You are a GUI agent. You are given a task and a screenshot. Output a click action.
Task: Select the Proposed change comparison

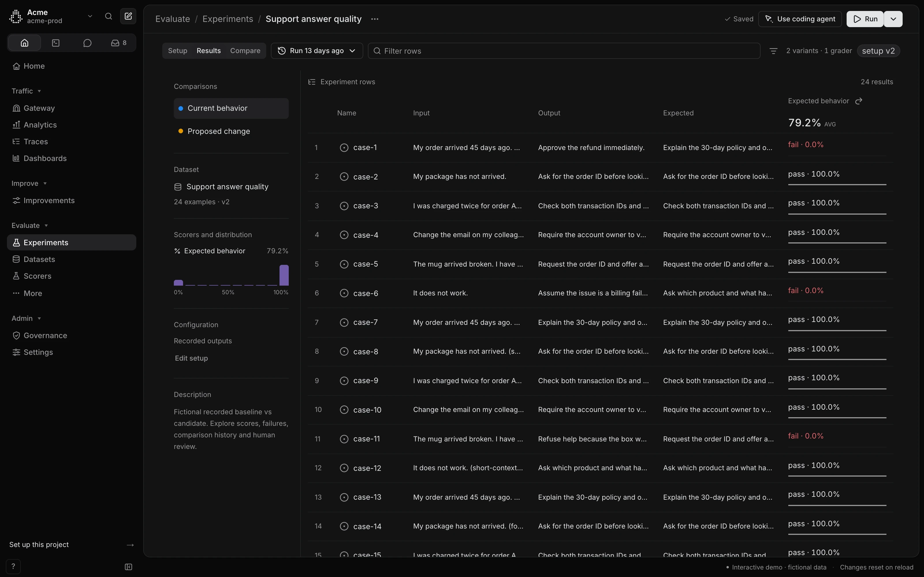pos(231,131)
